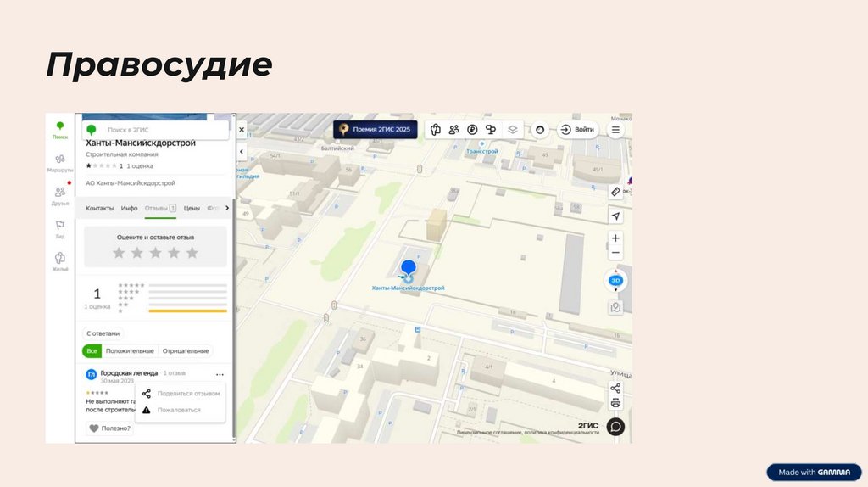The image size is (868, 487).
Task: Choose Поделиться отзывом menu item
Action: 181,394
